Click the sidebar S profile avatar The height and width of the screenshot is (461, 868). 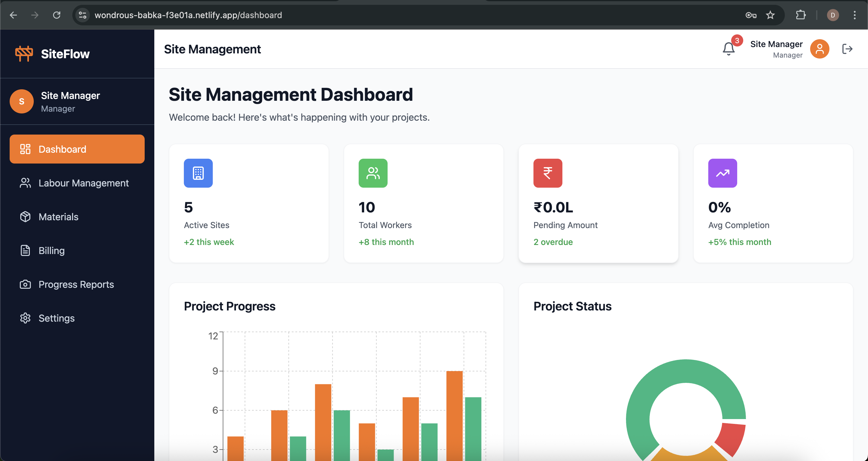click(22, 101)
